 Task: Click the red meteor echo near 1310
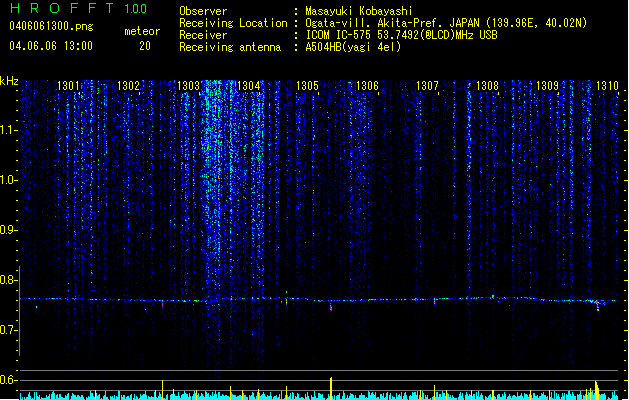[597, 303]
